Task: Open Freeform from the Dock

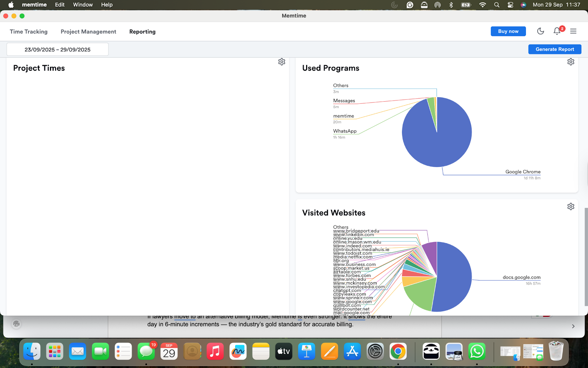Action: coord(238,351)
